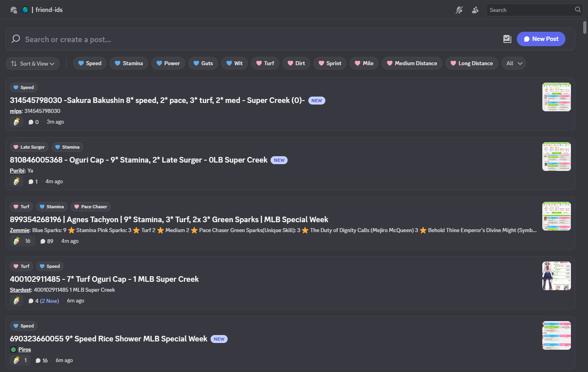Open Sakura Bakushin post thumbnail image
Image resolution: width=588 pixels, height=372 pixels.
[x=557, y=97]
